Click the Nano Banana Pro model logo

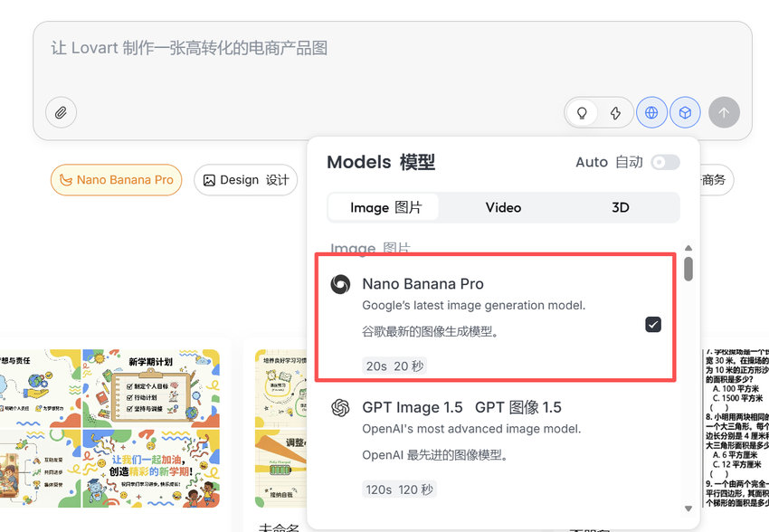click(340, 283)
